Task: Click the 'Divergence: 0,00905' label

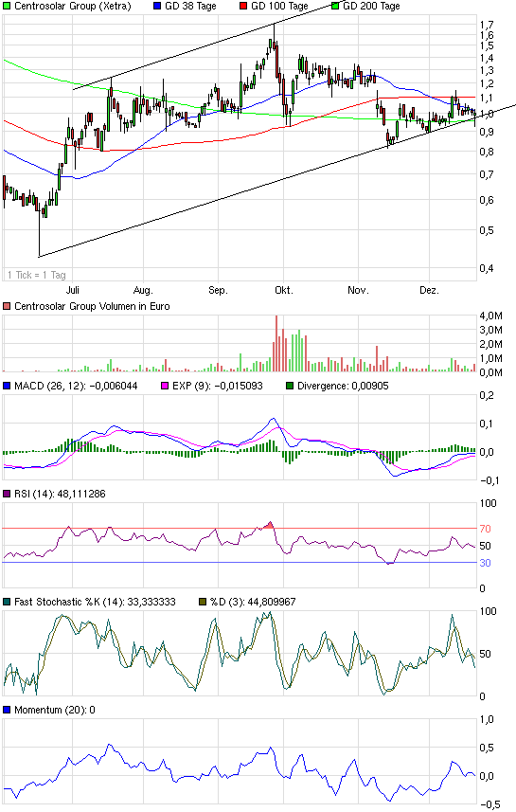Action: point(343,386)
